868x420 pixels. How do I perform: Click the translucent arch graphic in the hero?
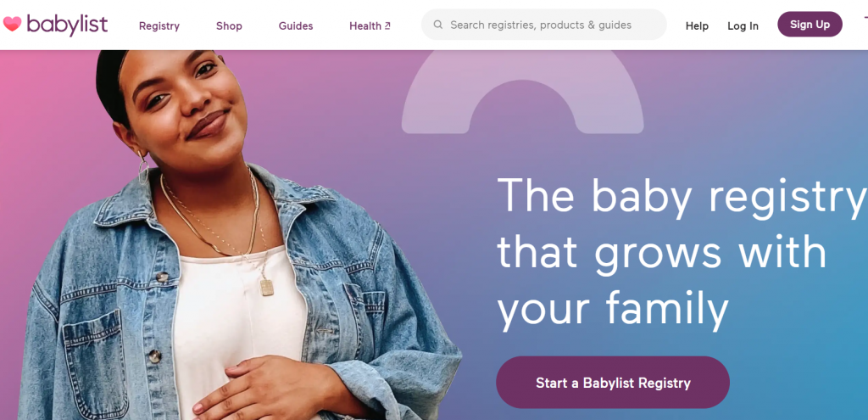(x=522, y=92)
